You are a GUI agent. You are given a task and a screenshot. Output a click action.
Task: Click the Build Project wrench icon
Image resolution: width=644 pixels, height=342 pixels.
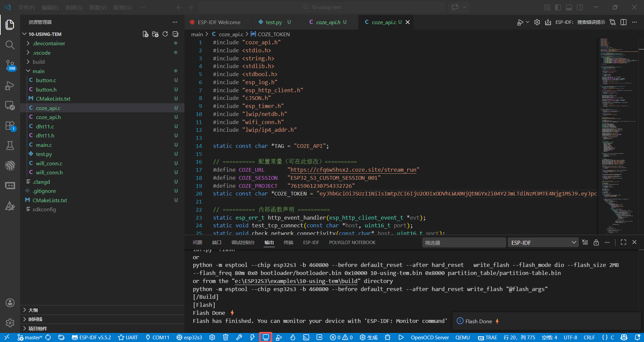[239, 337]
